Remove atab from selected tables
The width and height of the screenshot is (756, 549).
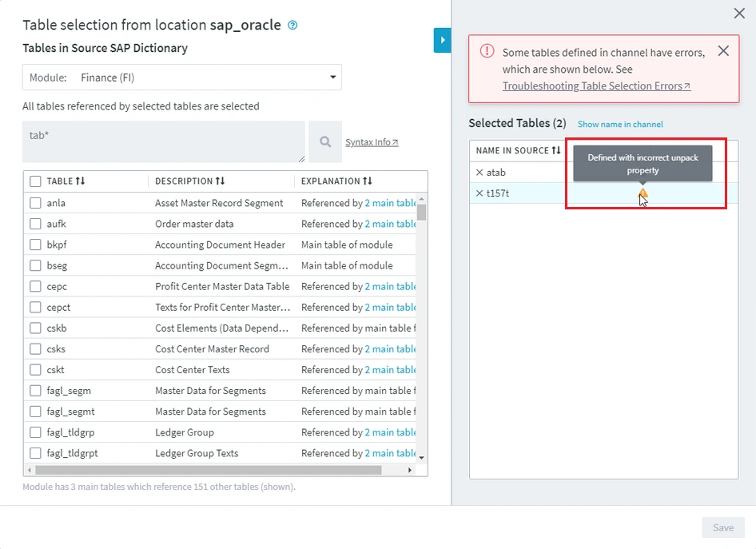[479, 173]
